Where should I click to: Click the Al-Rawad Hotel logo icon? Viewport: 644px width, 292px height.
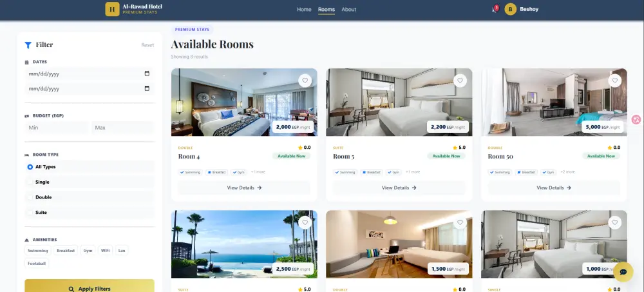point(112,9)
